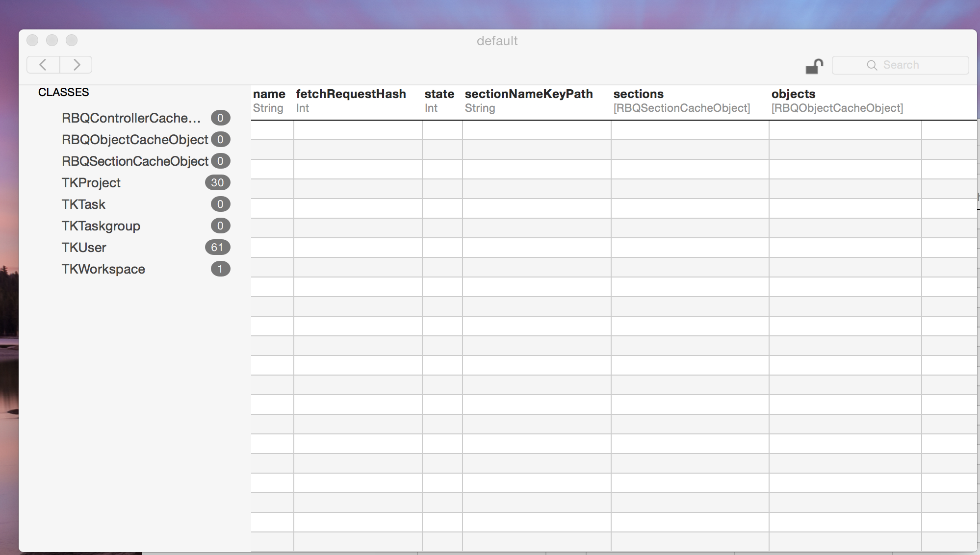The width and height of the screenshot is (980, 555).
Task: Sort by the sectionNameKeyPath column header
Action: (529, 101)
